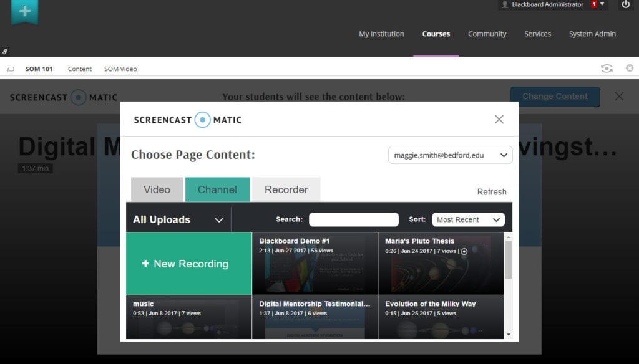This screenshot has width=639, height=364.
Task: Open the red notification badge
Action: (x=594, y=4)
